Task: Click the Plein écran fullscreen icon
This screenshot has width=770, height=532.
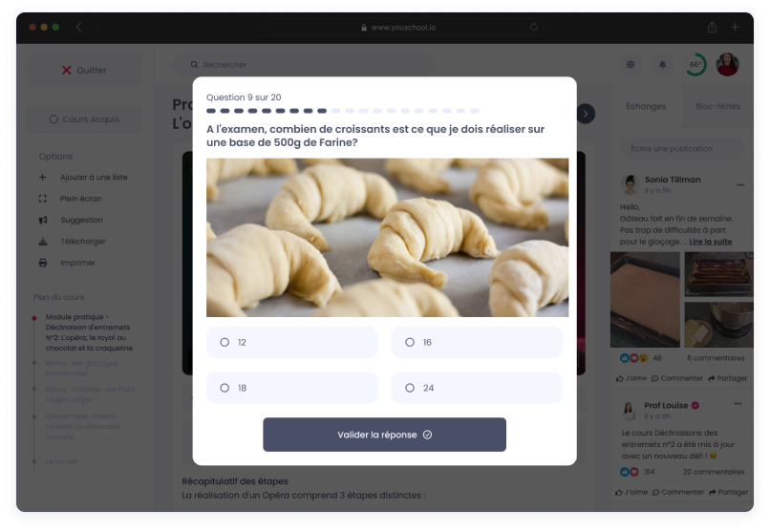Action: click(x=43, y=199)
